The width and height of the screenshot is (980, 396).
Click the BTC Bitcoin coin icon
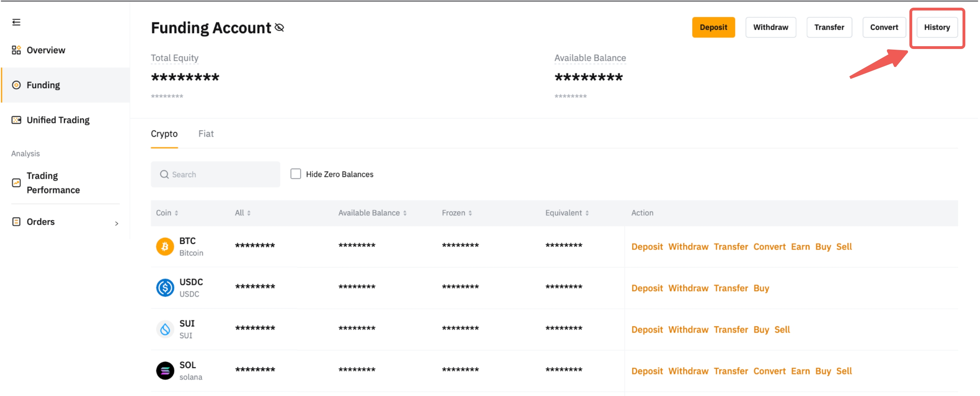pos(165,246)
